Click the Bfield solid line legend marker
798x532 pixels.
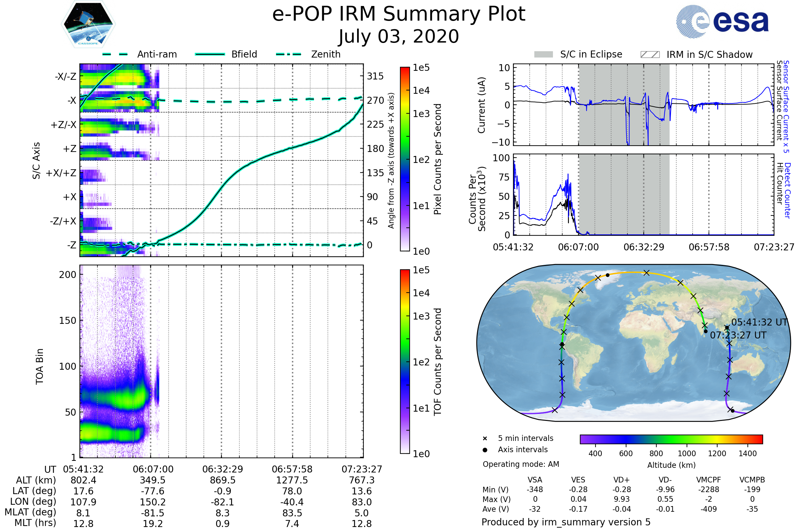[210, 54]
